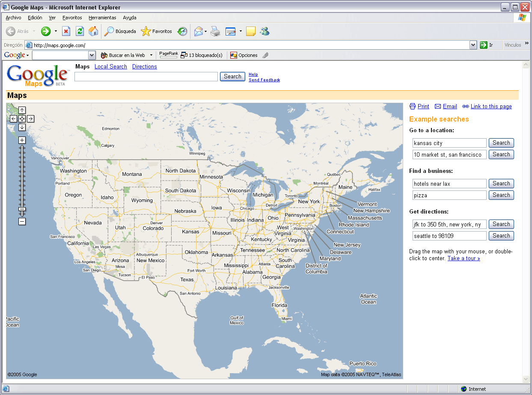Open the address bar dropdown arrow
Image resolution: width=532 pixels, height=395 pixels.
473,45
